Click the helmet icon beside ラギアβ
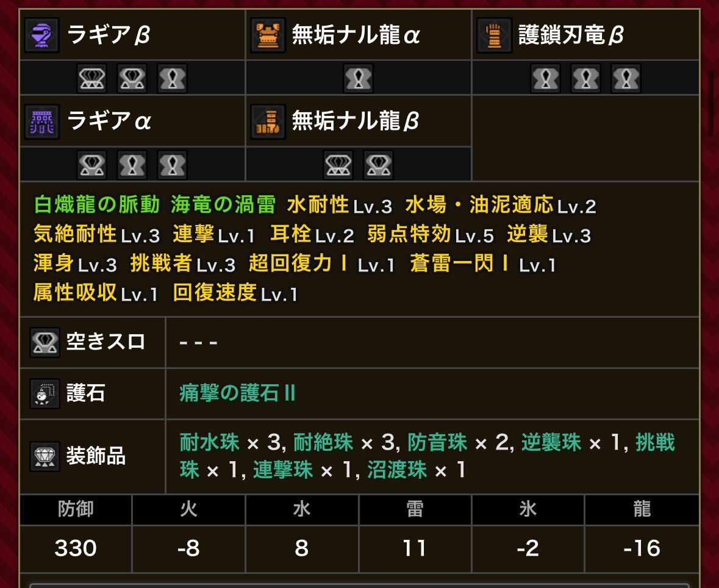Image resolution: width=719 pixels, height=588 pixels. [x=41, y=35]
